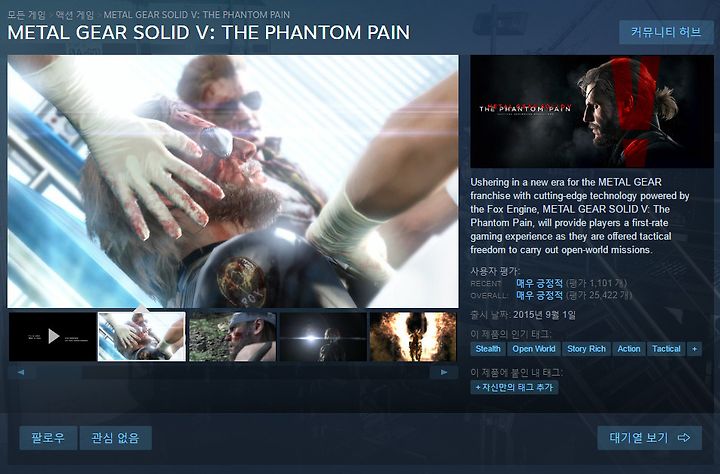Select the burning figure screenshot thumbnail
Viewport: 720px width, 474px height.
point(413,337)
